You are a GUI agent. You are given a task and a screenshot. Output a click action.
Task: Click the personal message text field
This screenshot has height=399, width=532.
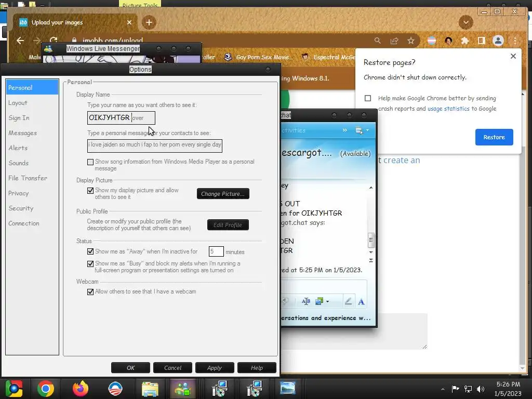(x=155, y=146)
